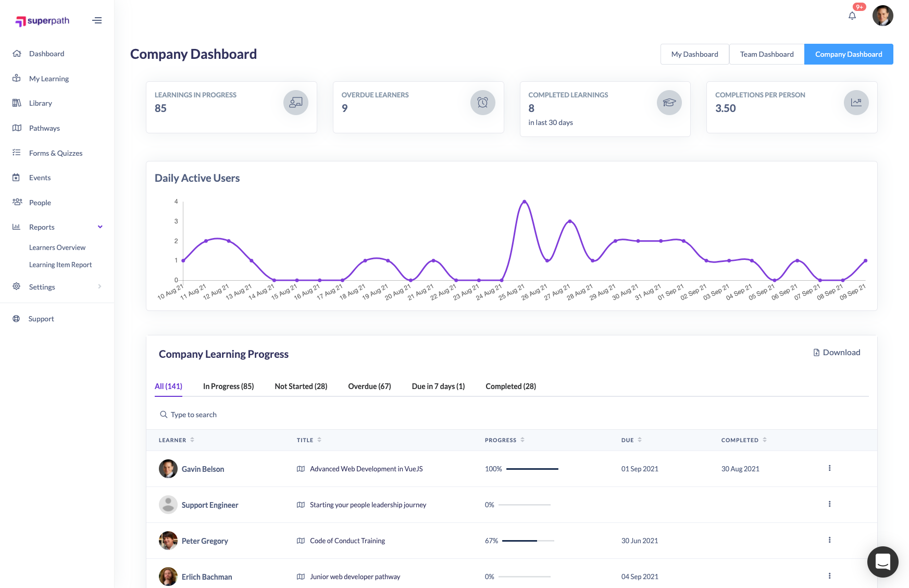Open Forms & Quizzes
The image size is (909, 588).
(16, 153)
